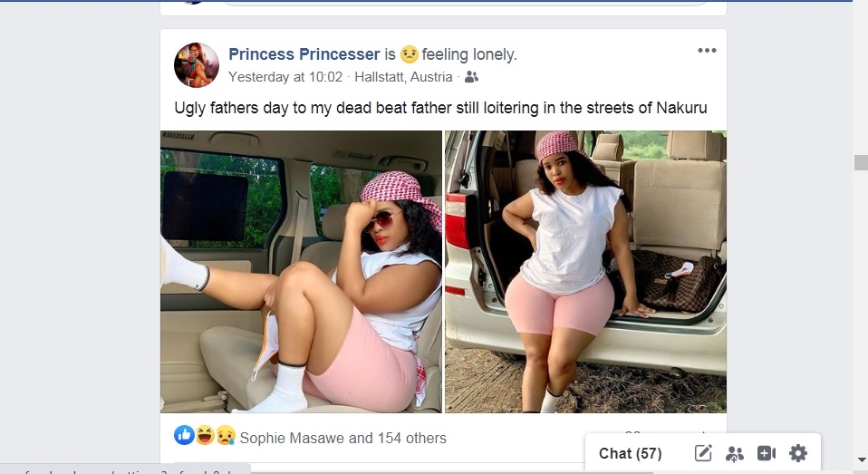Screen dimensions: 868x474
Task: Click the Like reaction icon
Action: (x=184, y=436)
